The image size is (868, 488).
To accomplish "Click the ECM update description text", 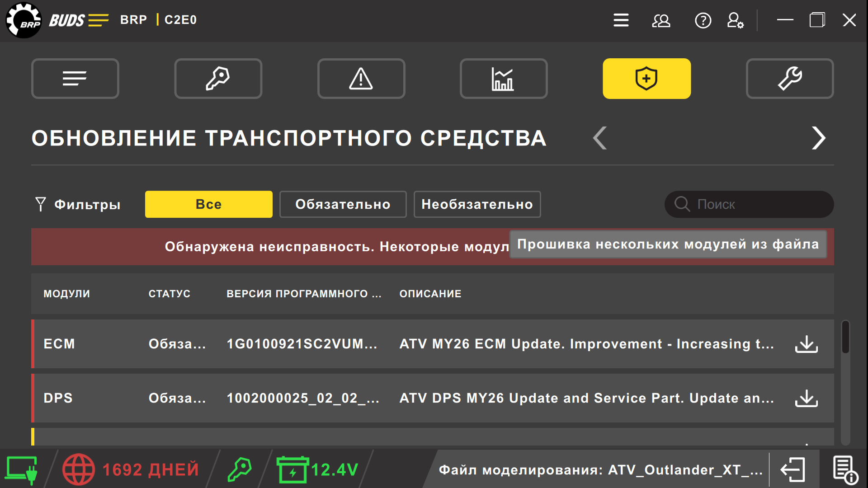I will tap(587, 344).
